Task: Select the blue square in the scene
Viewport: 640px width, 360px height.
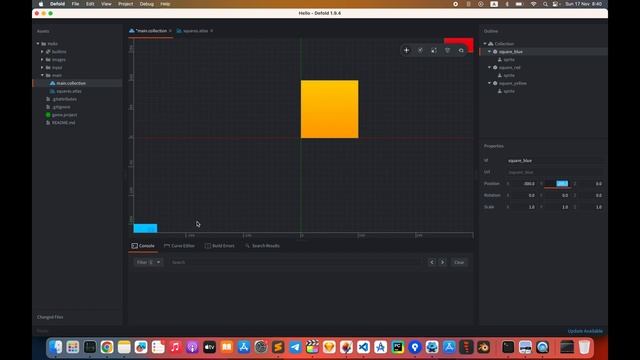Action: (x=145, y=228)
